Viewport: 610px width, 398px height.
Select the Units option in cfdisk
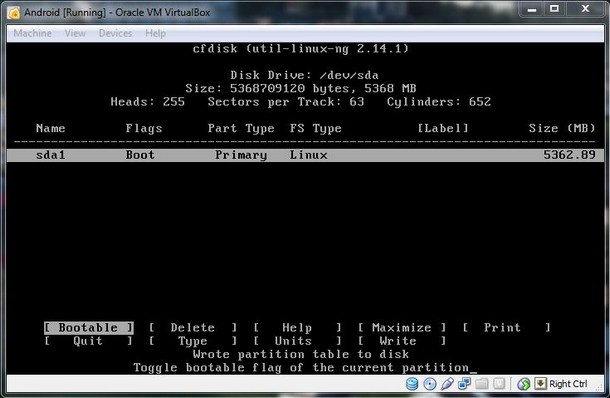click(297, 341)
